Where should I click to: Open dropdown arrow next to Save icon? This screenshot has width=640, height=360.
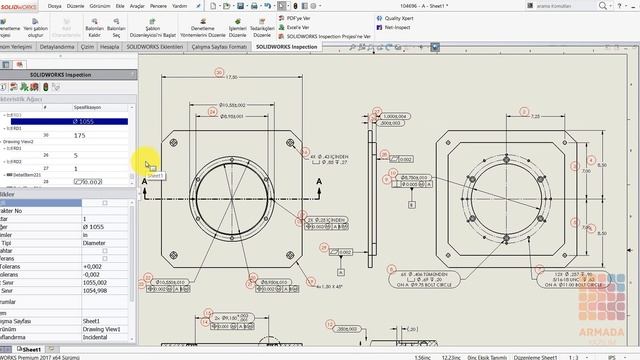coord(247,6)
